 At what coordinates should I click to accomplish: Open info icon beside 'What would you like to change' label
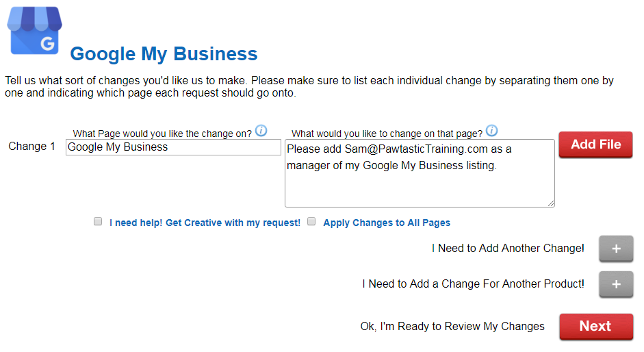click(491, 131)
